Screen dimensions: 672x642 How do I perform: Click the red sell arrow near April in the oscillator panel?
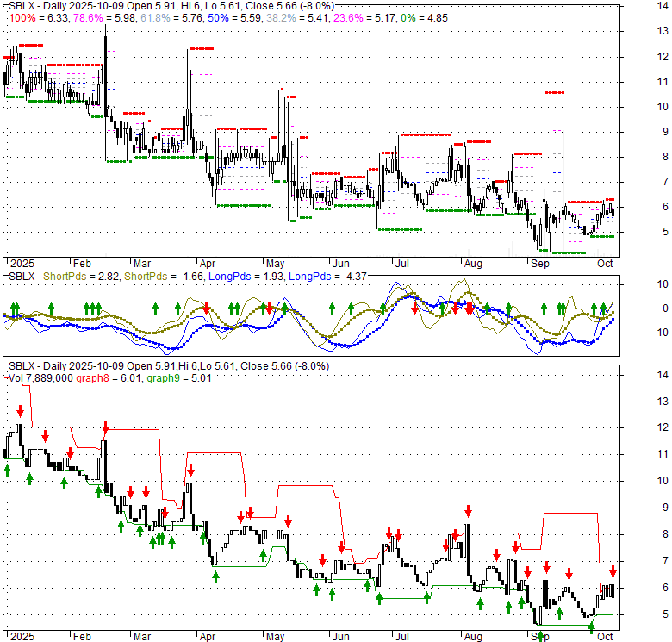[207, 308]
